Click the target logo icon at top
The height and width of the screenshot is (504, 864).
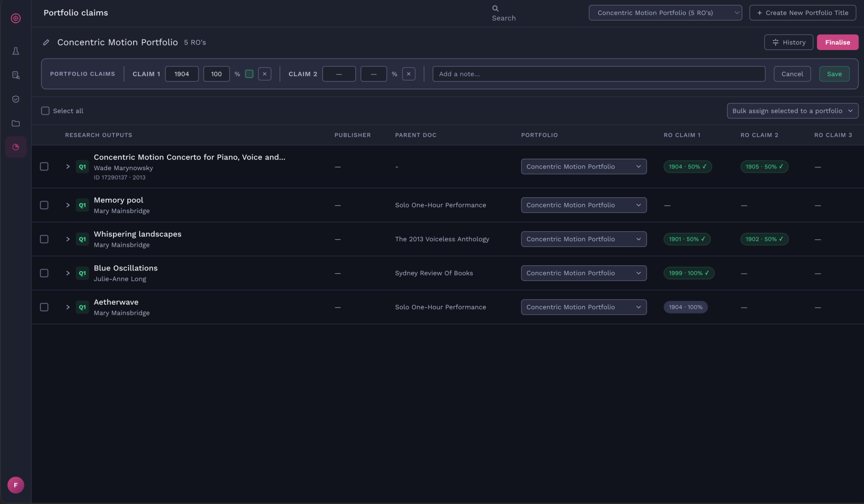15,18
